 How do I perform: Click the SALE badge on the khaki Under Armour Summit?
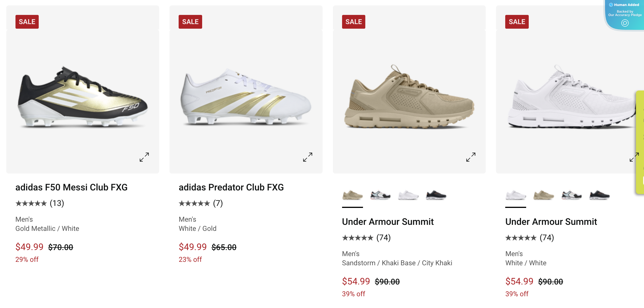coord(354,22)
